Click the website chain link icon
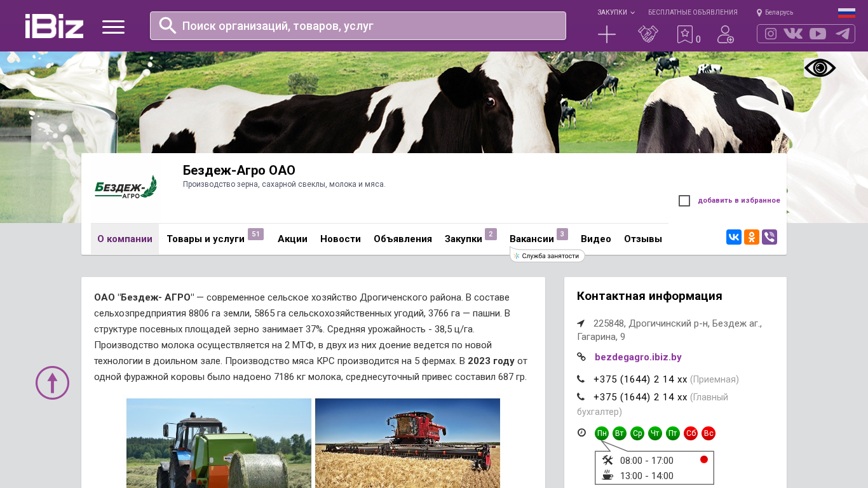 (581, 357)
